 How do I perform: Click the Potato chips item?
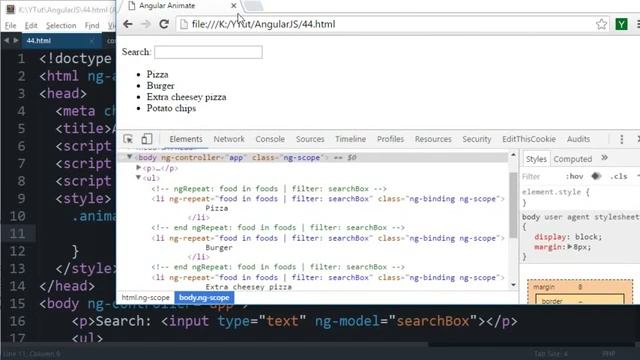coord(171,108)
